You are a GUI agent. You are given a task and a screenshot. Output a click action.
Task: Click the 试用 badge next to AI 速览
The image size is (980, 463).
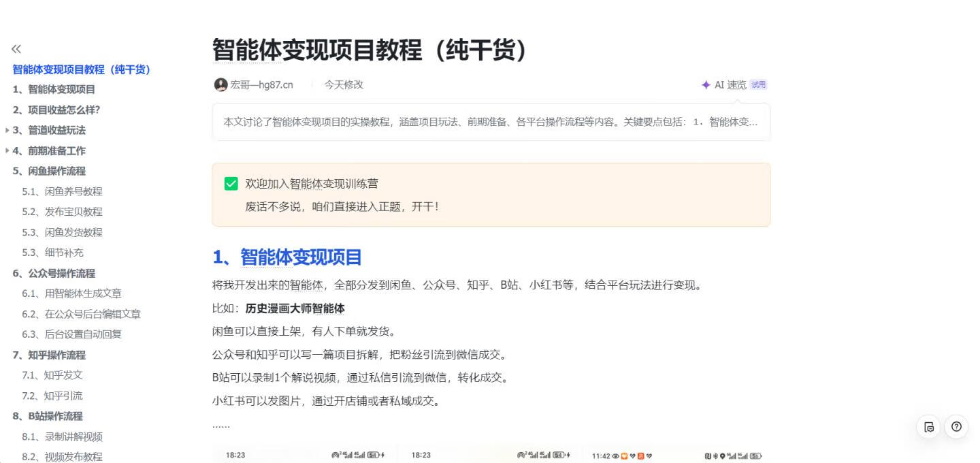[x=757, y=84]
